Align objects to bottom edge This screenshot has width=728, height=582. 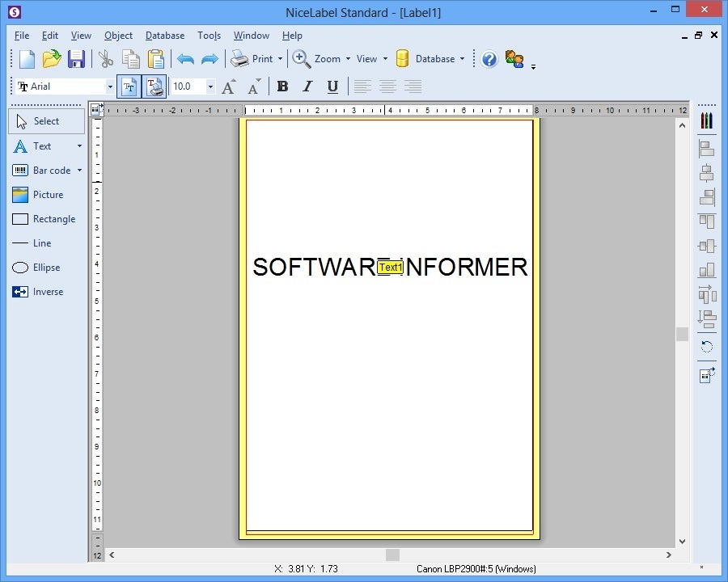click(x=707, y=270)
